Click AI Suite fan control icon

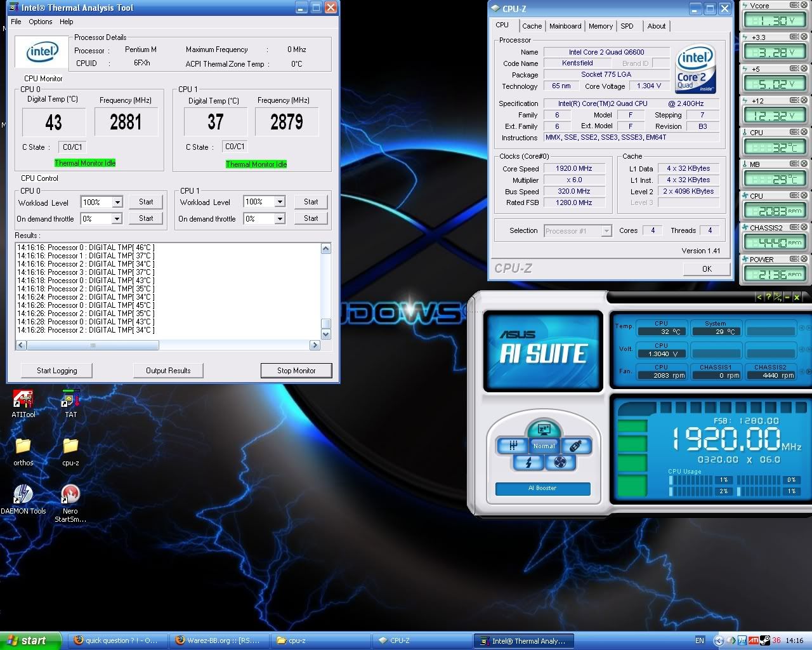(x=560, y=462)
